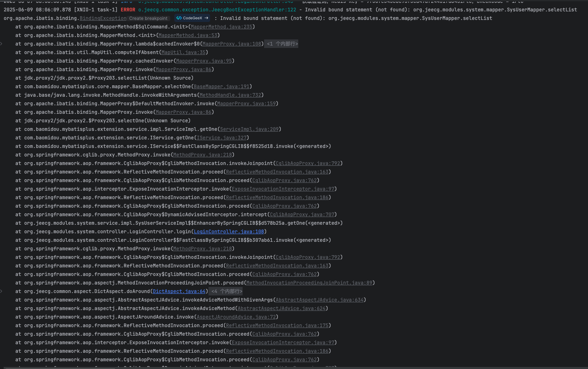Screen dimensions: 588x369
Task: Go to AbstractAspectJAdvice.java:634
Action: coord(319,300)
